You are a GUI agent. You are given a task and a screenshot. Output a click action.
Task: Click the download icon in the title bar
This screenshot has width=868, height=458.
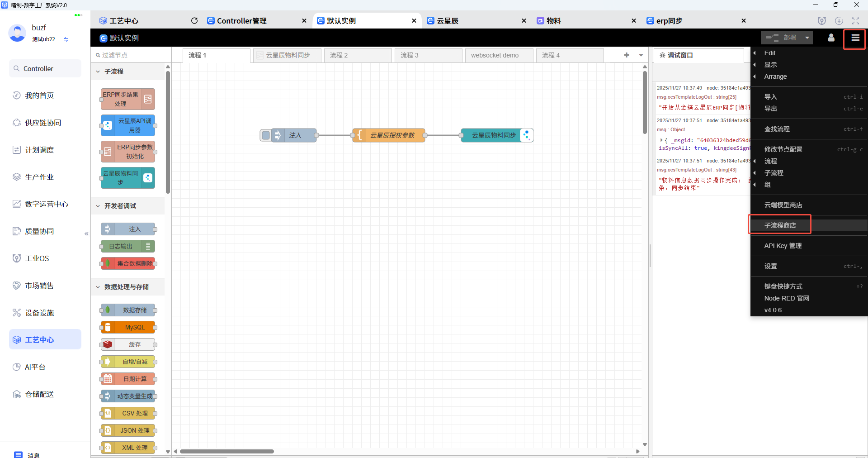pyautogui.click(x=840, y=20)
